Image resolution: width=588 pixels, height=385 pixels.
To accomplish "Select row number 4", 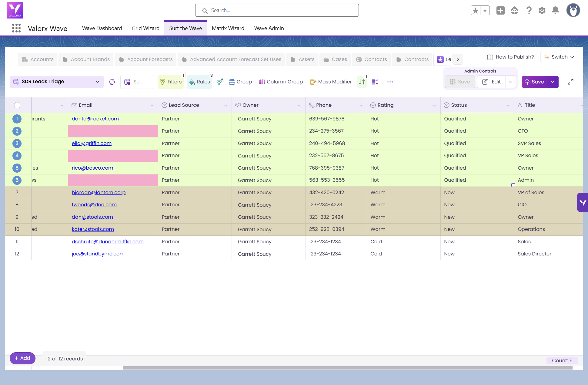I will pos(17,156).
